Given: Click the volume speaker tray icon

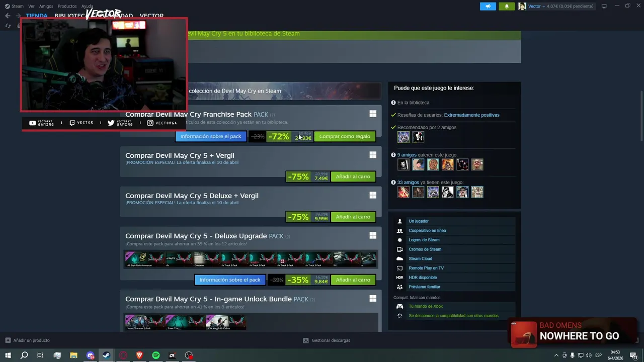Looking at the screenshot, I should (589, 355).
